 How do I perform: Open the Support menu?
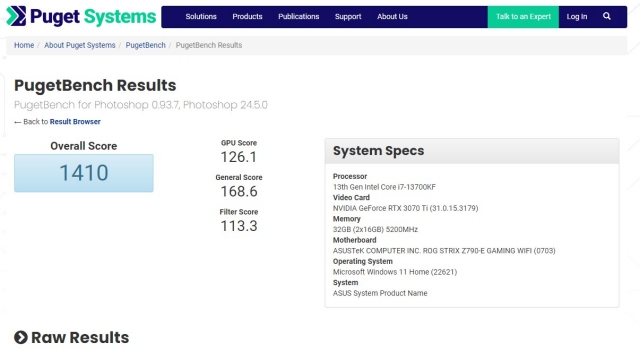[348, 17]
